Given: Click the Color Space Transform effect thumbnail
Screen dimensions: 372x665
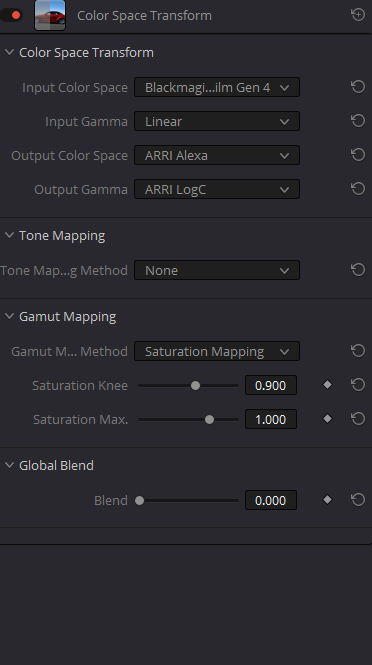Looking at the screenshot, I should click(50, 15).
